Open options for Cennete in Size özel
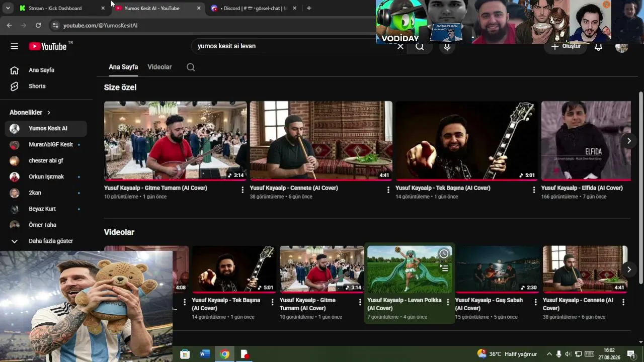644x362 pixels. (388, 190)
